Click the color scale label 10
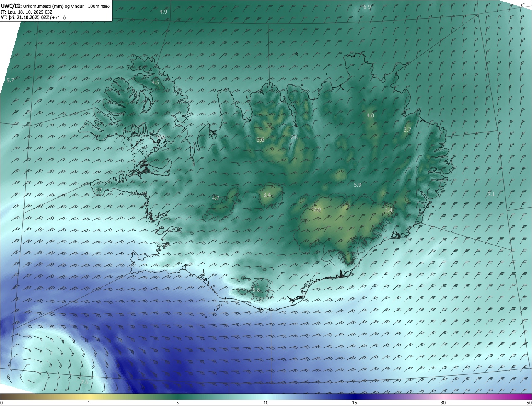 click(x=266, y=403)
